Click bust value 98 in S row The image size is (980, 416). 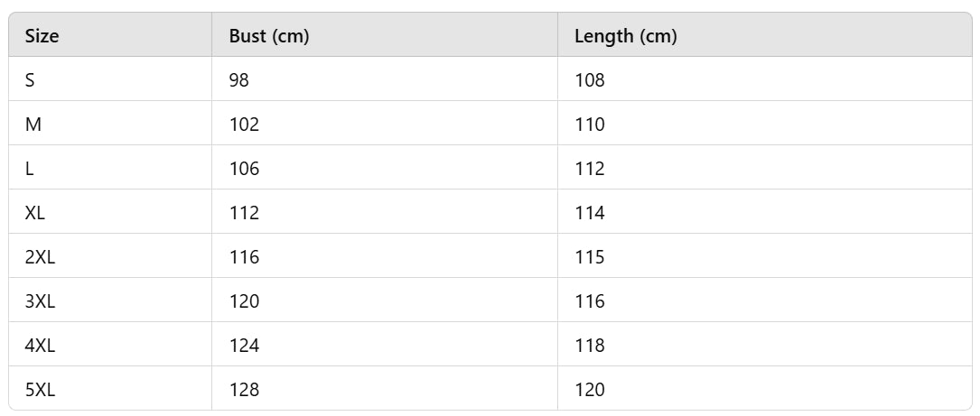click(x=238, y=80)
